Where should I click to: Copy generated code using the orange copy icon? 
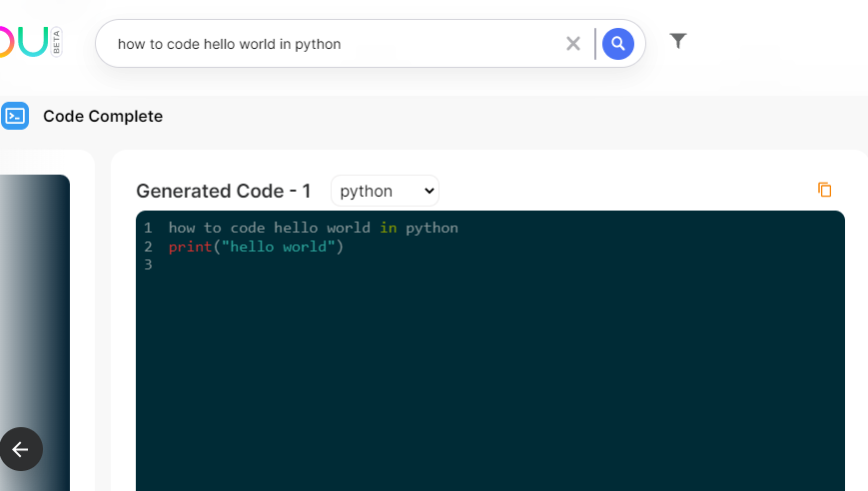click(x=824, y=190)
